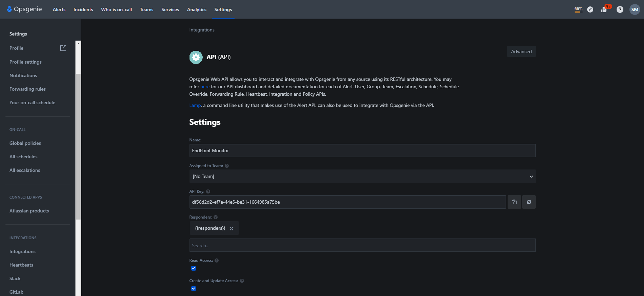Open the Alerts menu
The image size is (644, 296).
tap(59, 9)
